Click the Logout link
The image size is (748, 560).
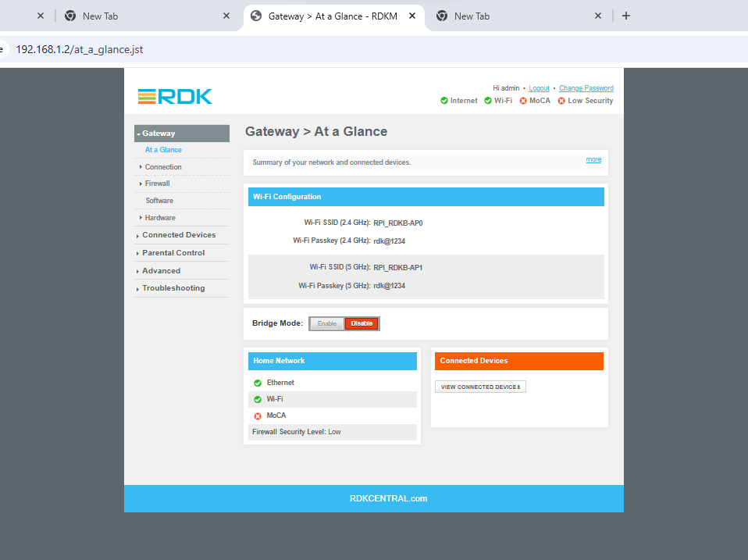click(539, 88)
